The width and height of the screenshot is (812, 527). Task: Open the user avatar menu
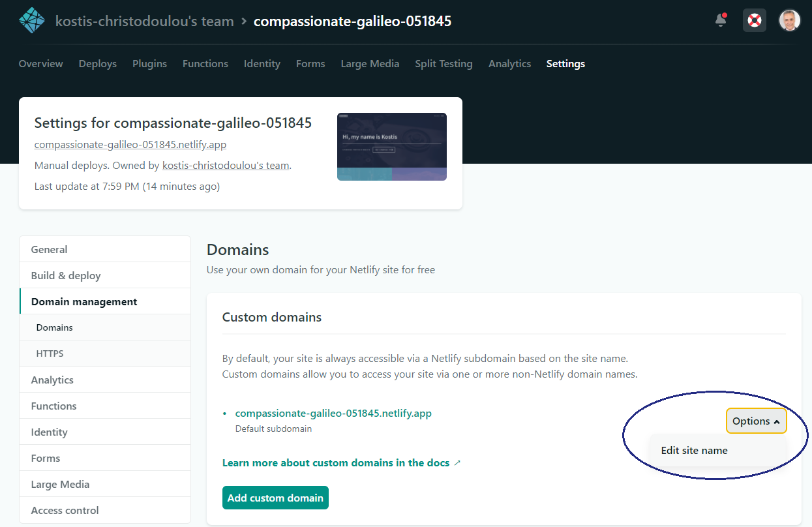pyautogui.click(x=789, y=21)
